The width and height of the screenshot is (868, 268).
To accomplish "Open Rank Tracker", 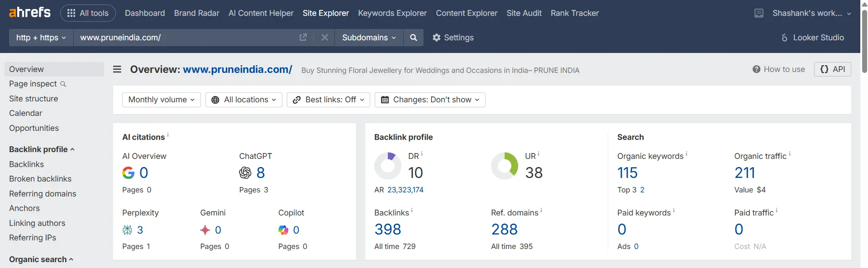I will click(575, 13).
